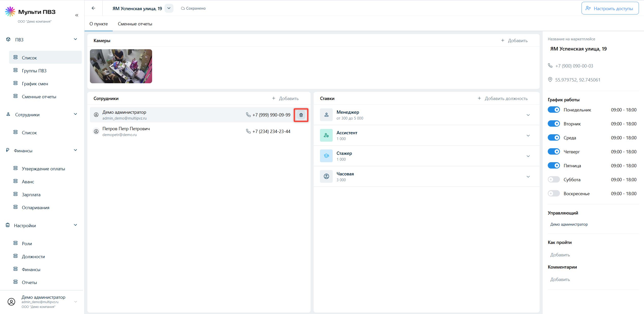Click Понедельник working hours 09:00 - 18:00
Image resolution: width=644 pixels, height=314 pixels.
624,110
